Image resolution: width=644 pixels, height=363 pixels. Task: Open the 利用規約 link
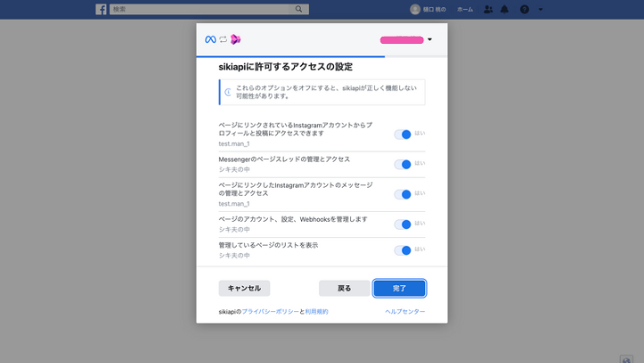pyautogui.click(x=317, y=312)
